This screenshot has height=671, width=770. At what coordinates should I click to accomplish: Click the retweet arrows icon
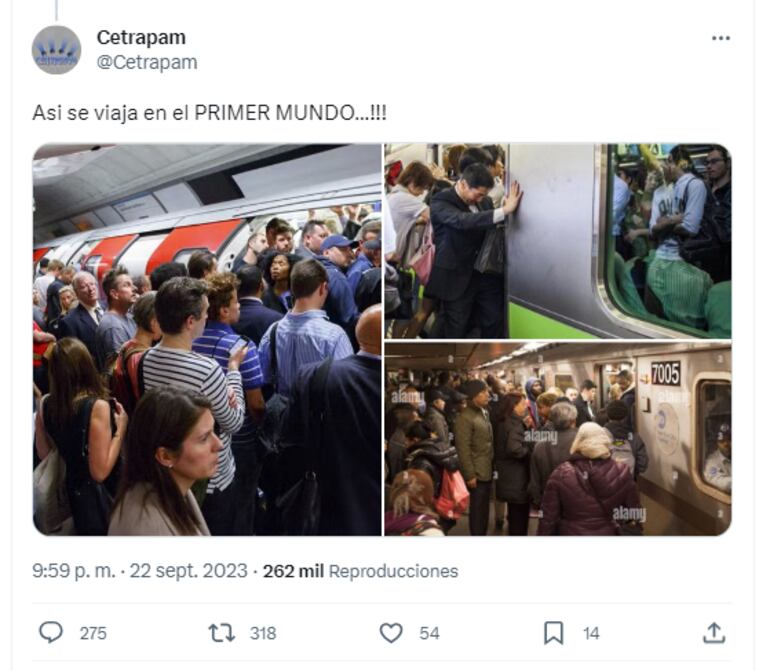tap(221, 633)
